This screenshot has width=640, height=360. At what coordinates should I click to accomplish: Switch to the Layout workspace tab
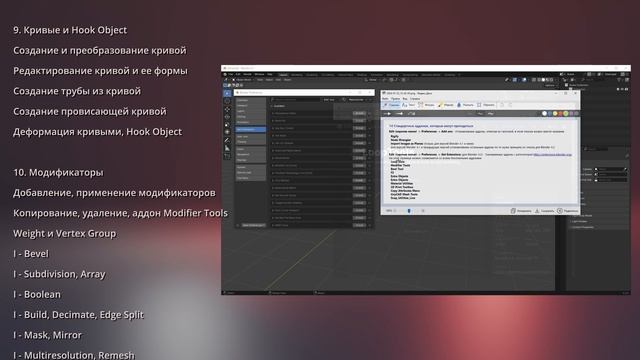click(283, 75)
